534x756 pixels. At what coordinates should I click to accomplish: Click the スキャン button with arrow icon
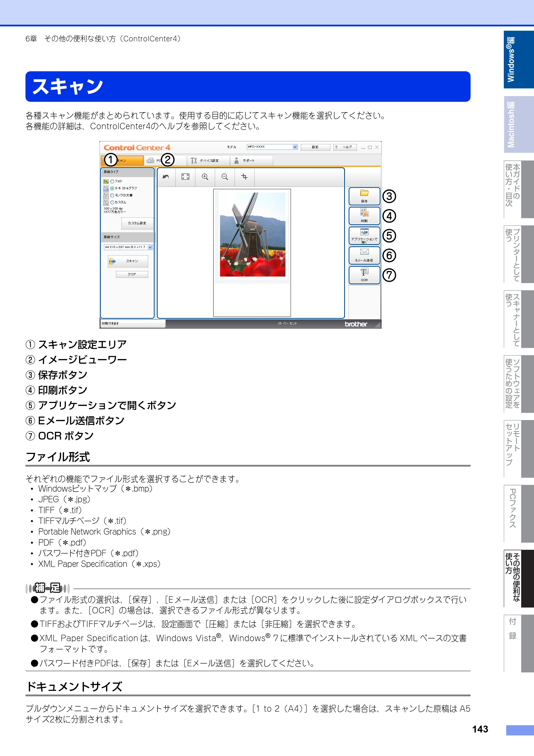click(128, 261)
